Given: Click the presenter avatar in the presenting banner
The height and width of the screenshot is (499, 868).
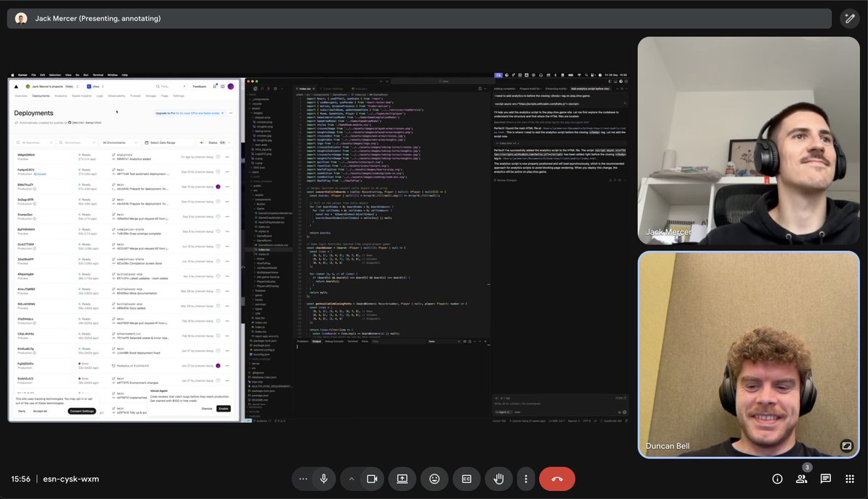Looking at the screenshot, I should [x=21, y=18].
